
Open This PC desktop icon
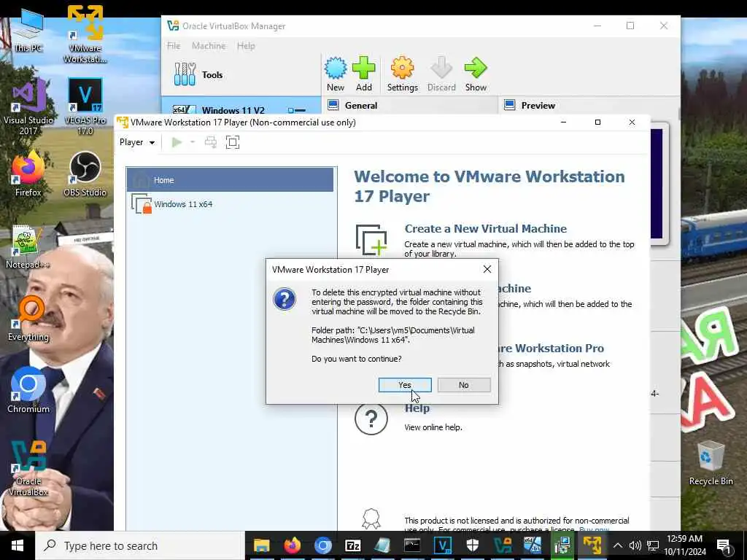coord(28,29)
